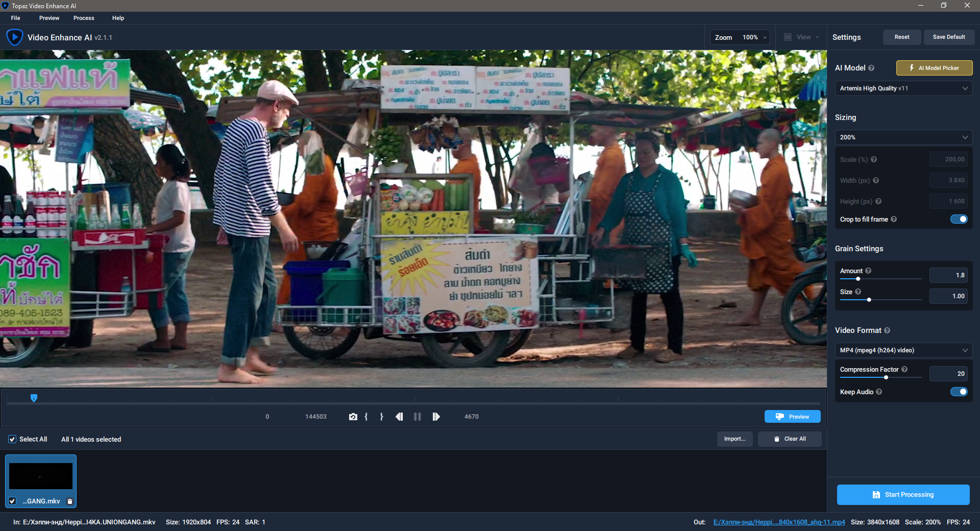Turn off Keep Audio toggle
This screenshot has width=980, height=531.
click(959, 392)
